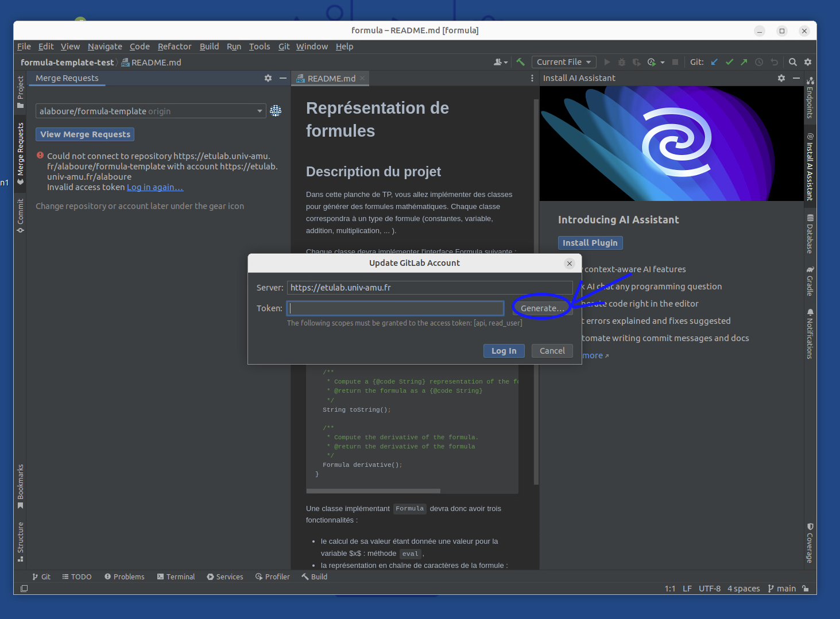The height and width of the screenshot is (619, 840).
Task: Open the Current File run configuration dropdown
Action: [564, 62]
